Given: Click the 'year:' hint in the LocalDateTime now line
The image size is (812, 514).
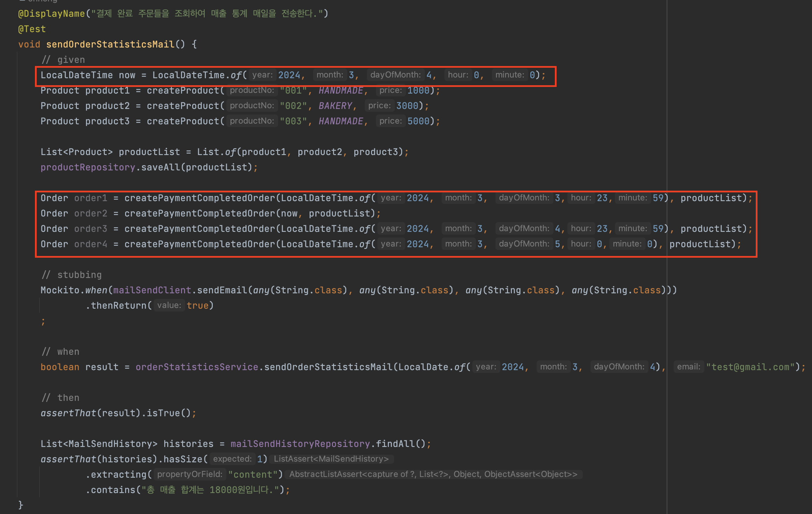Looking at the screenshot, I should pyautogui.click(x=262, y=75).
